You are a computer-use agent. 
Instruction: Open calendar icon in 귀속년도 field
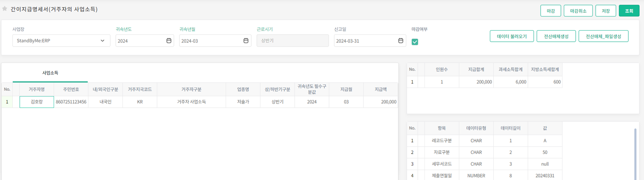point(169,40)
